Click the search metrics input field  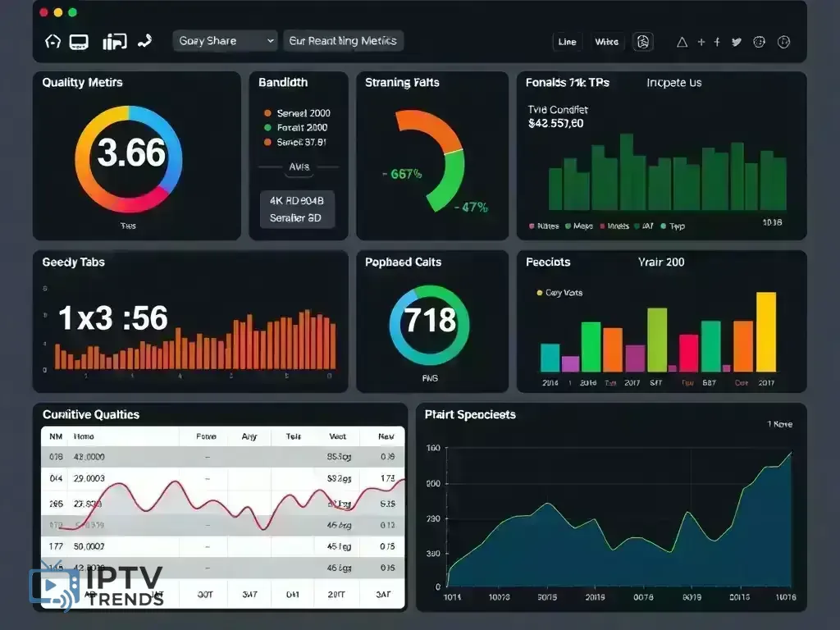click(343, 40)
